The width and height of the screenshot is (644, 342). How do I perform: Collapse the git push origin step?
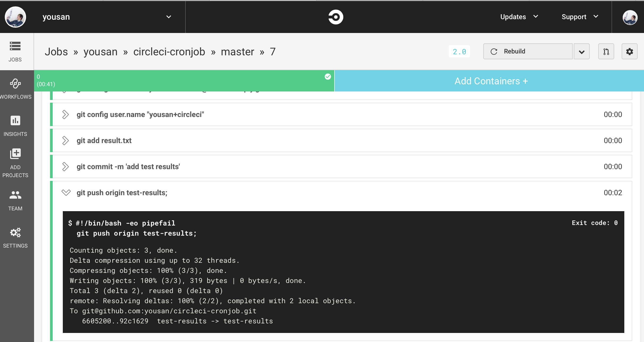point(66,193)
